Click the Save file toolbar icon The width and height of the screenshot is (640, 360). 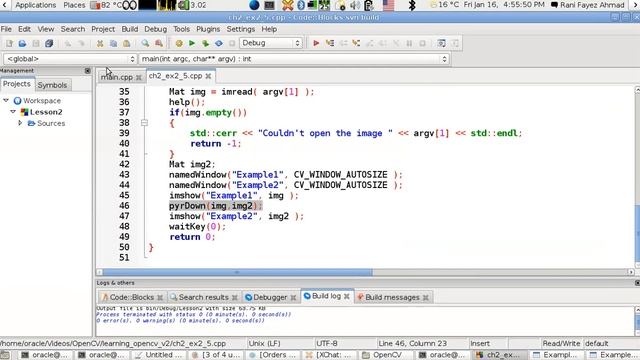tap(36, 43)
